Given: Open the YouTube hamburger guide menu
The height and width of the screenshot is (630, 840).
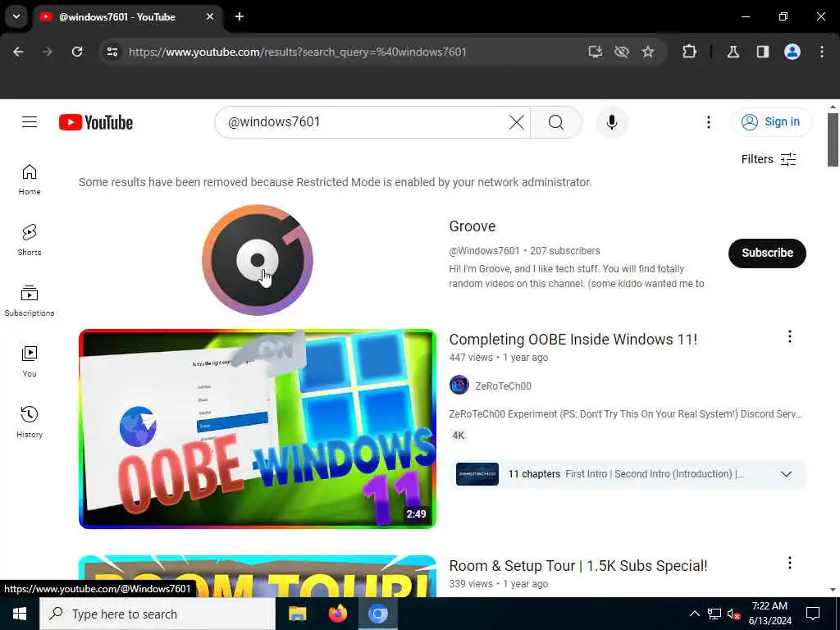Looking at the screenshot, I should (30, 122).
